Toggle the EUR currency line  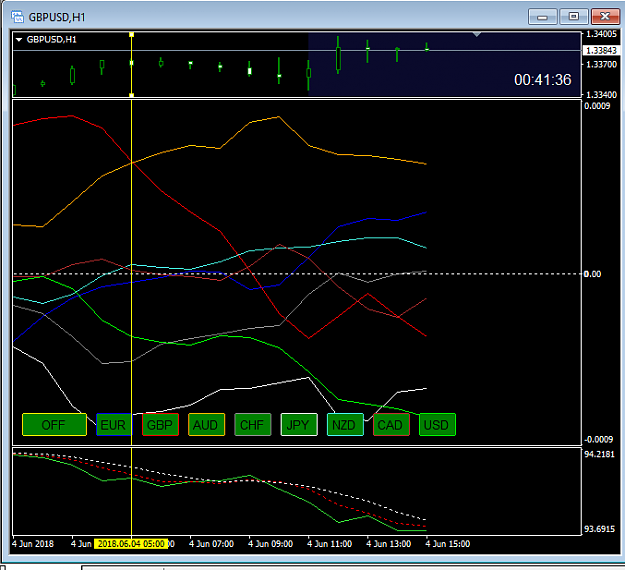click(x=114, y=425)
